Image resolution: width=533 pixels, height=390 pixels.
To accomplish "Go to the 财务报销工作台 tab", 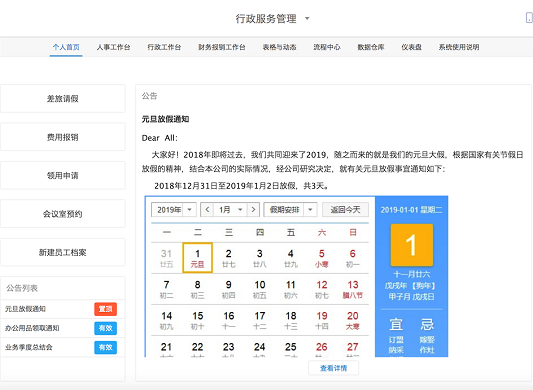I will pos(222,47).
